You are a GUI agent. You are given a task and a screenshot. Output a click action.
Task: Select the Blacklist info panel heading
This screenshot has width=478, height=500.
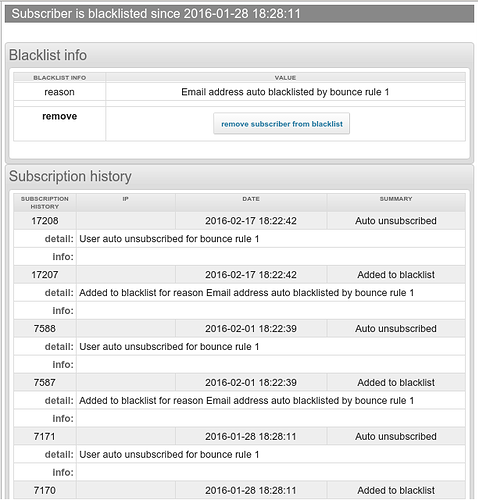click(48, 55)
